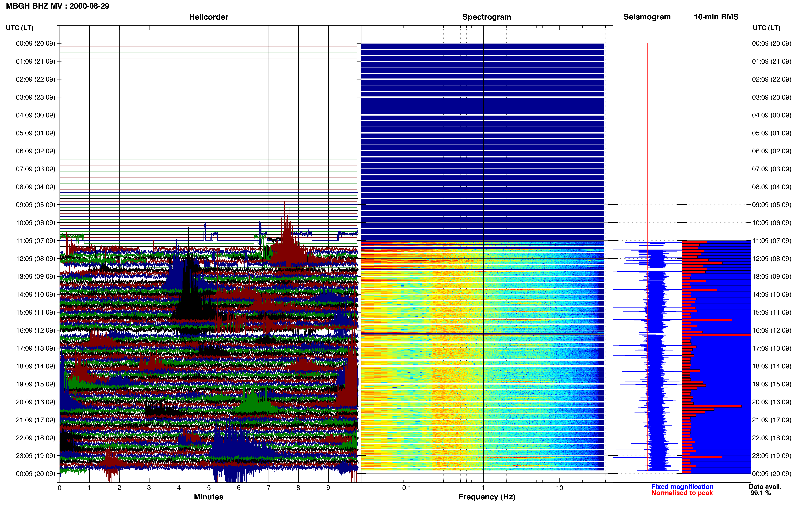Click the '9' tick on Minutes axis

[x=328, y=487]
